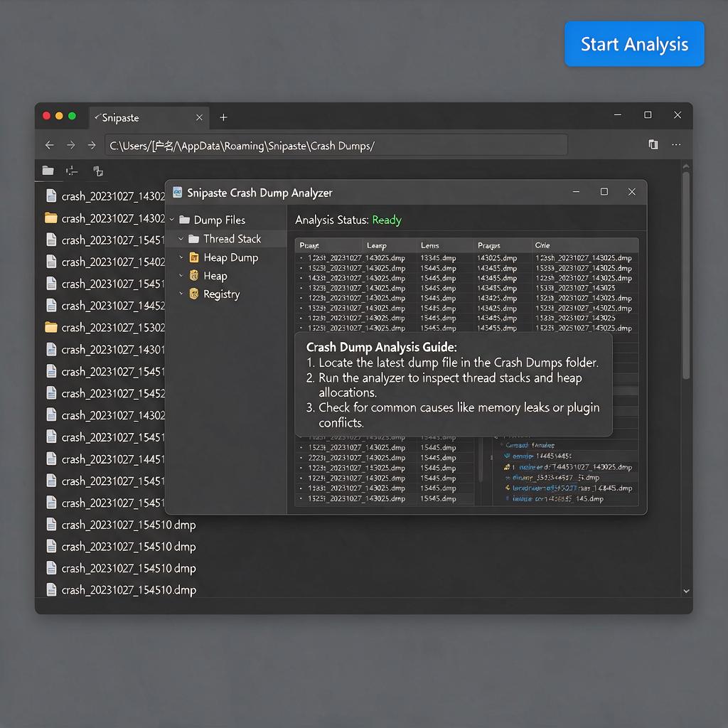Collapse the Thread Stack chevron

click(181, 239)
